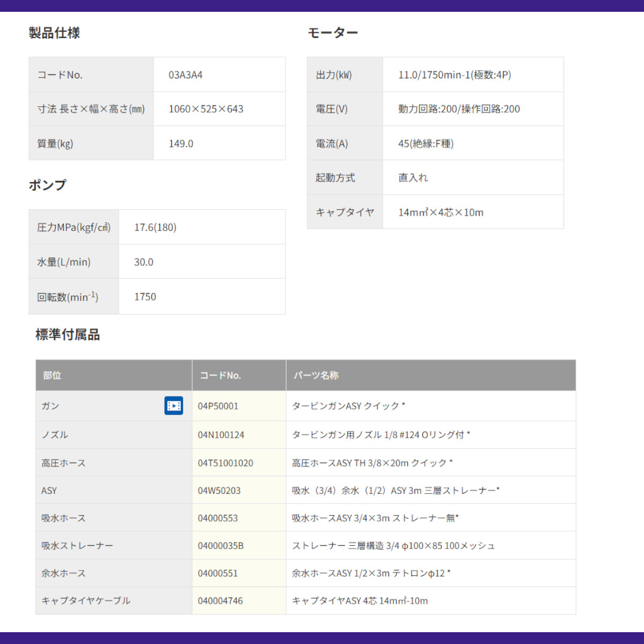
Task: Click the 部位 column header
Action: 52,376
